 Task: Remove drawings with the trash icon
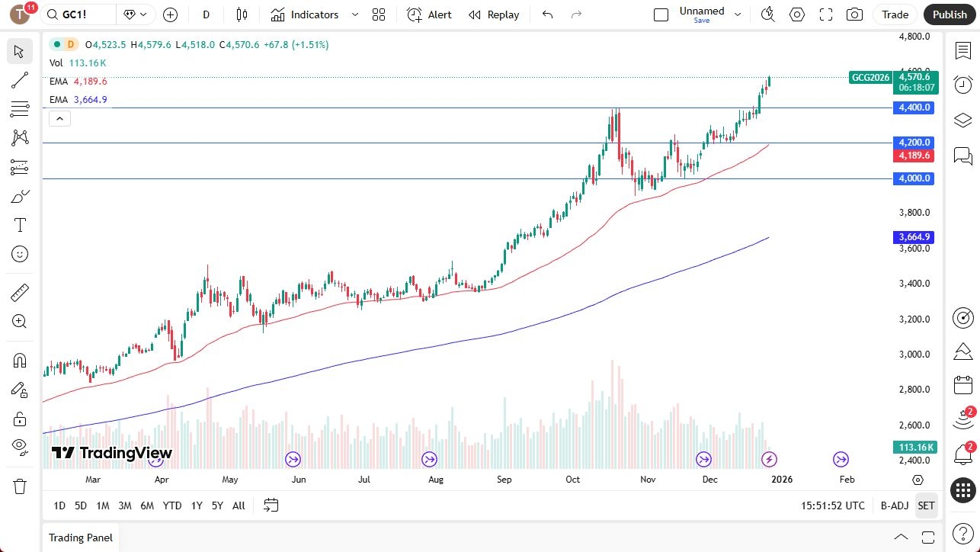tap(20, 486)
